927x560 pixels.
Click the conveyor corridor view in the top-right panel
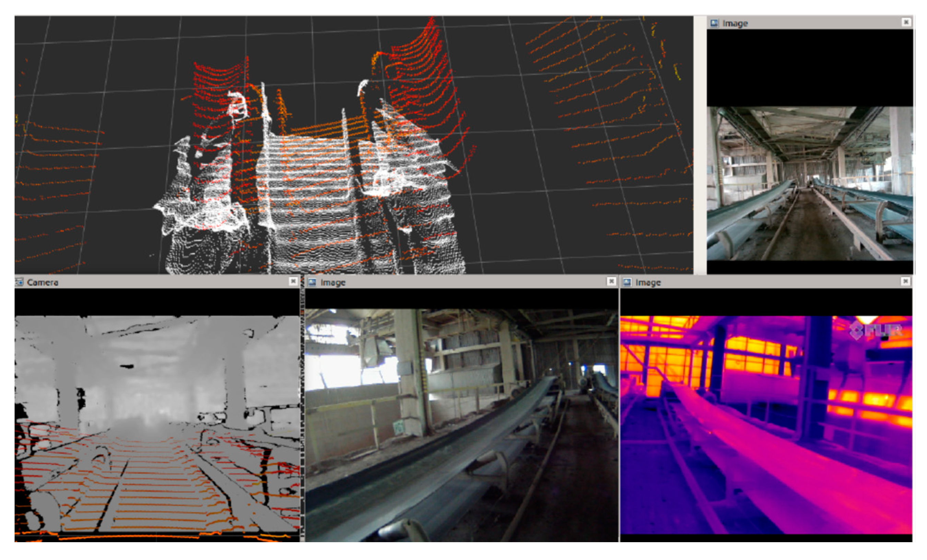810,183
